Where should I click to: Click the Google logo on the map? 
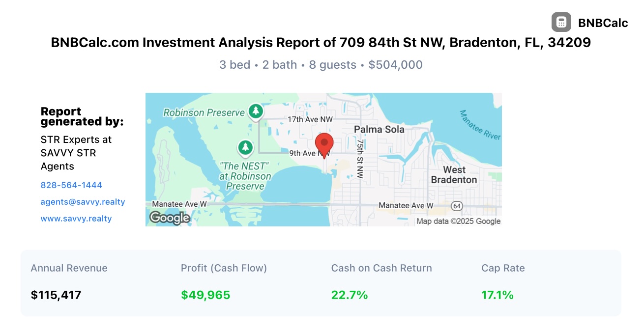170,218
